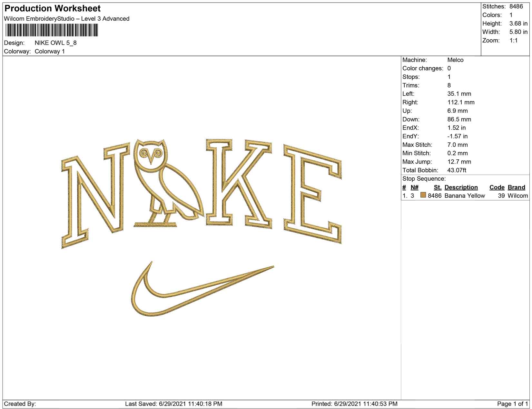Click the "N#" column header
This screenshot has width=532, height=409.
[414, 187]
